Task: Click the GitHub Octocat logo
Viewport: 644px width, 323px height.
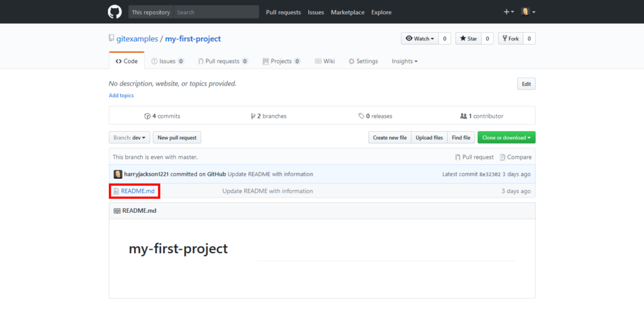Action: point(114,12)
